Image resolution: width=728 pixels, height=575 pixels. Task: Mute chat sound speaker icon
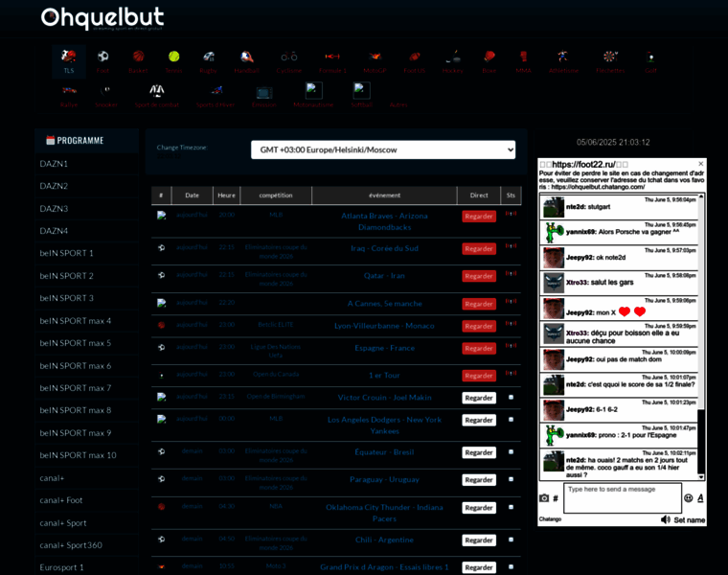click(x=666, y=519)
